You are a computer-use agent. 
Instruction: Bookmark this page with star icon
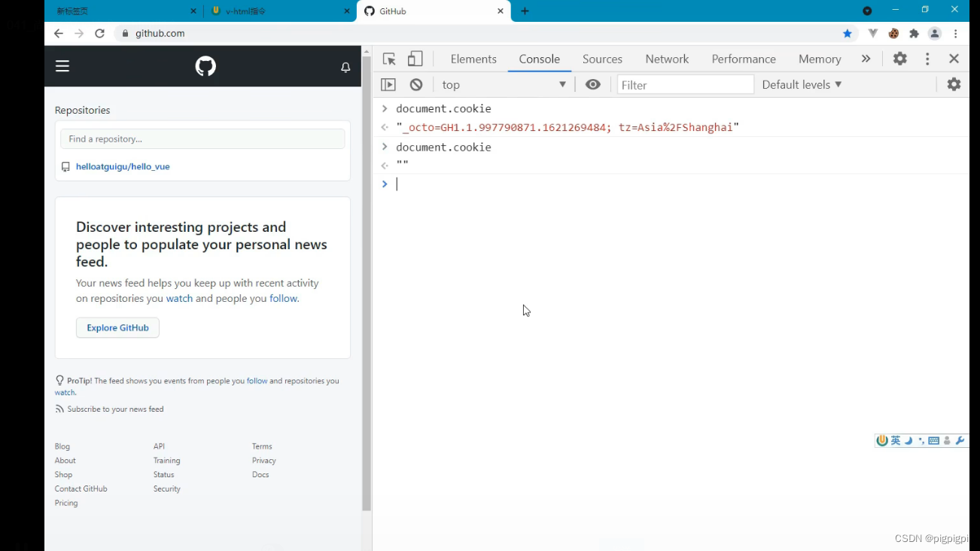tap(848, 34)
